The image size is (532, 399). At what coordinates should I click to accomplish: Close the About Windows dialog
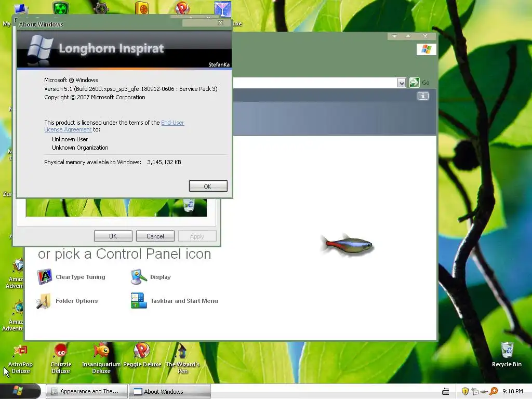(220, 23)
